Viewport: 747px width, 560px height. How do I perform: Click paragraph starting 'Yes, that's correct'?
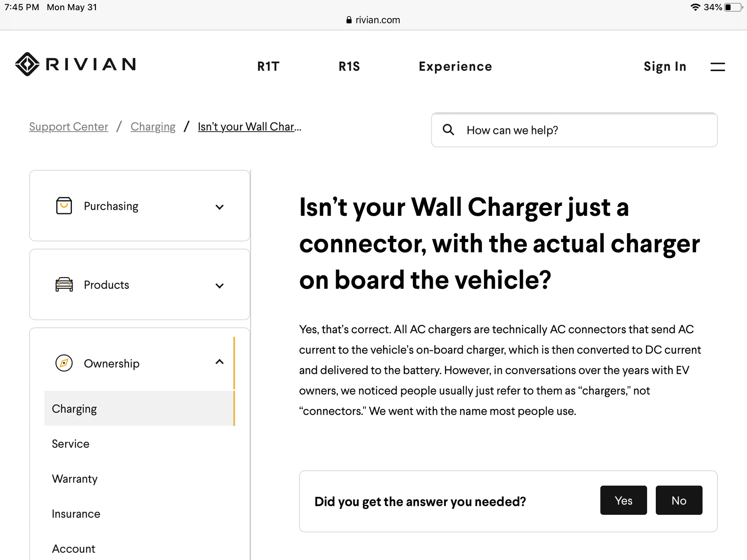(x=500, y=370)
